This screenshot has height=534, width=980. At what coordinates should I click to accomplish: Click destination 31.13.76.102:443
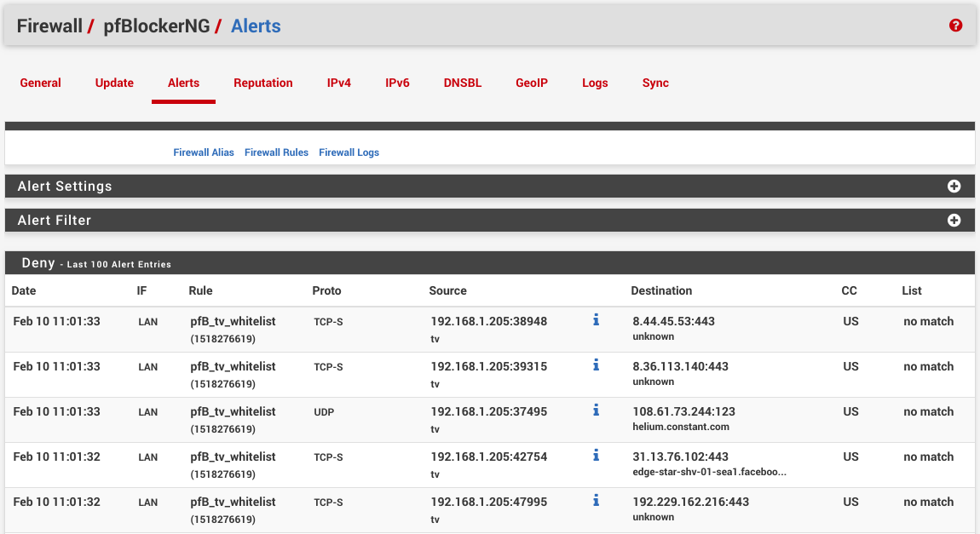tap(681, 456)
